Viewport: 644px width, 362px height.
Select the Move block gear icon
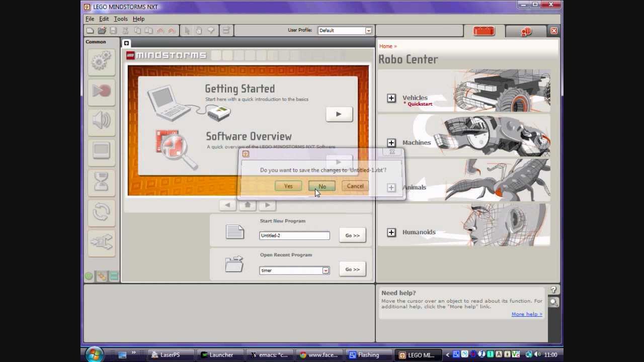tap(101, 61)
